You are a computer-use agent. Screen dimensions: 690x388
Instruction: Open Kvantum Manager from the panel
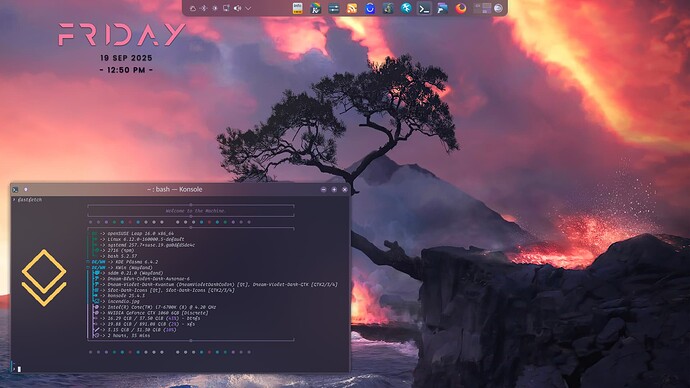[316, 8]
